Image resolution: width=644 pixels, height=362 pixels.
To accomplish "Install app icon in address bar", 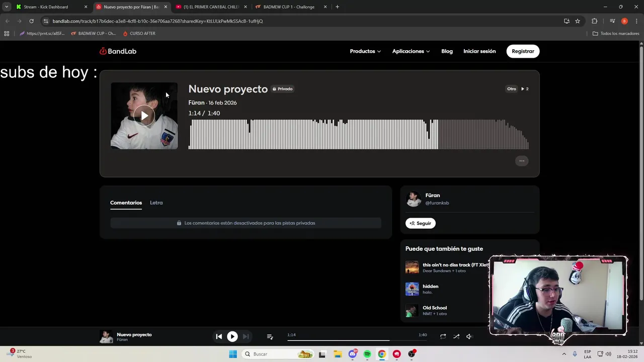I will tap(567, 21).
